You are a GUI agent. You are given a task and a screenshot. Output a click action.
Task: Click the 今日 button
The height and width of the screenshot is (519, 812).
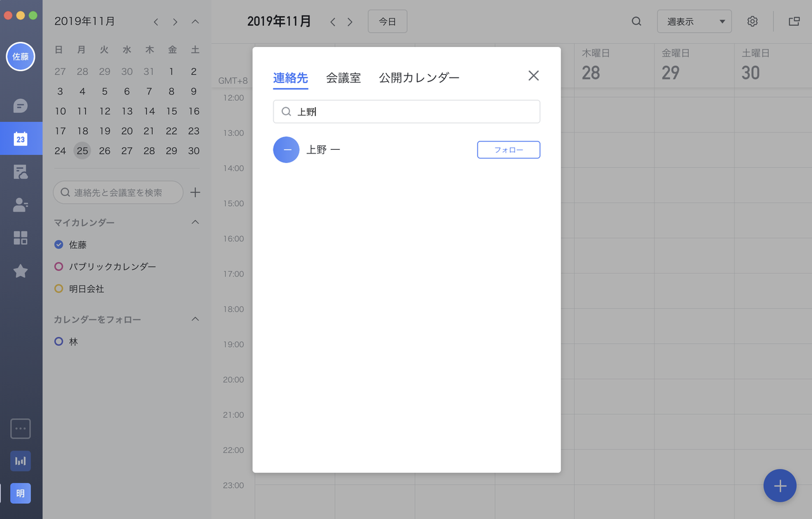(x=387, y=22)
